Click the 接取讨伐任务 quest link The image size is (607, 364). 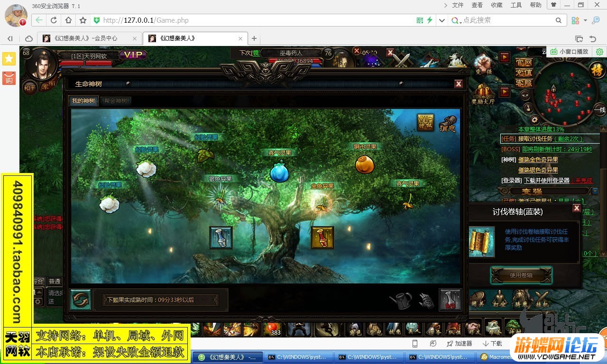click(x=535, y=139)
